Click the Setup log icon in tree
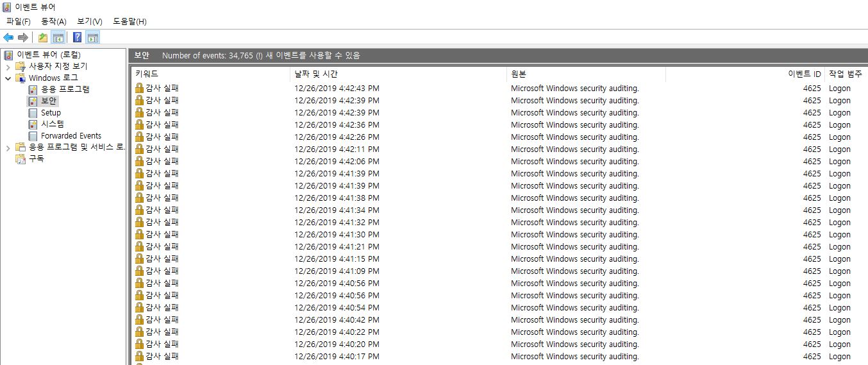The width and height of the screenshot is (868, 365). 33,112
